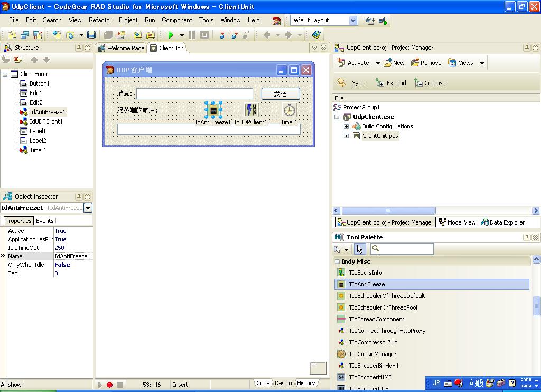
Task: Click the New Items toolbar icon
Action: 57,35
